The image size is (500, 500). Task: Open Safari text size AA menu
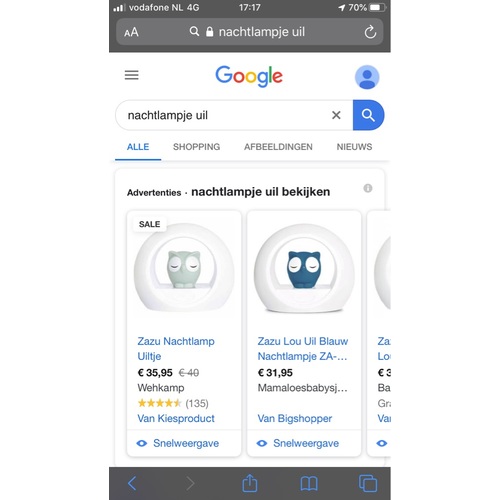coord(131,32)
